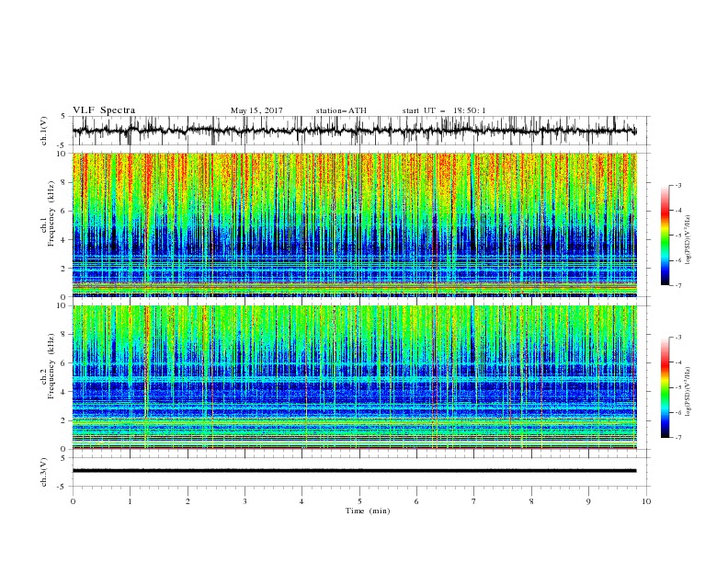
Task: Click time-axis tick label "5"
Action: pos(359,501)
